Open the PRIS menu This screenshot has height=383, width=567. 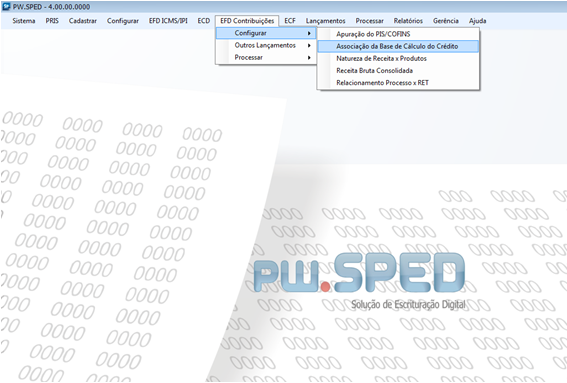click(52, 21)
